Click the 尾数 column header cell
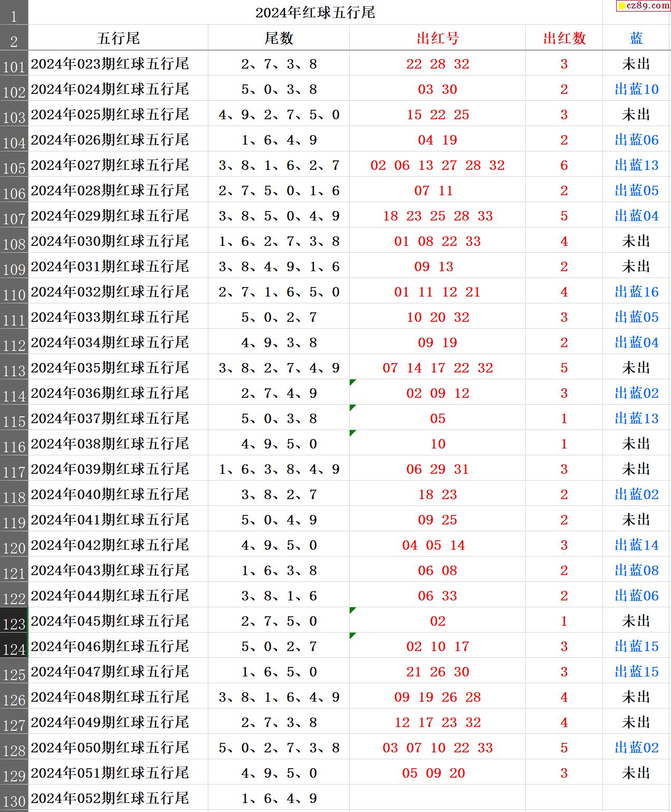Image resolution: width=671 pixels, height=812 pixels. 279,38
